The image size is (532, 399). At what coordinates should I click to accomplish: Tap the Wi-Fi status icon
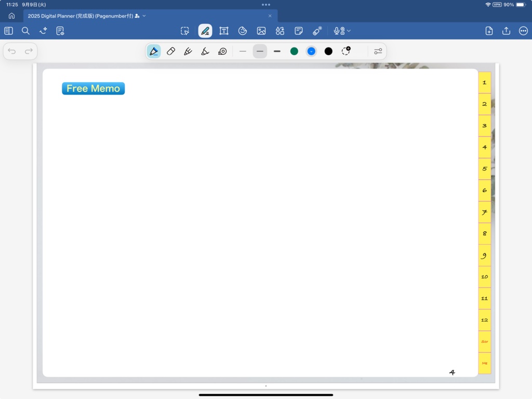click(488, 5)
